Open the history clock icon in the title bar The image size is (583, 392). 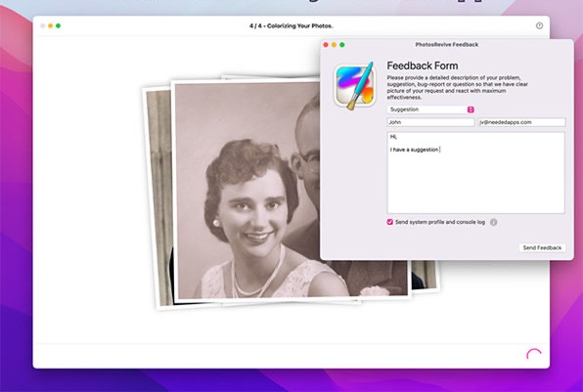tap(539, 25)
